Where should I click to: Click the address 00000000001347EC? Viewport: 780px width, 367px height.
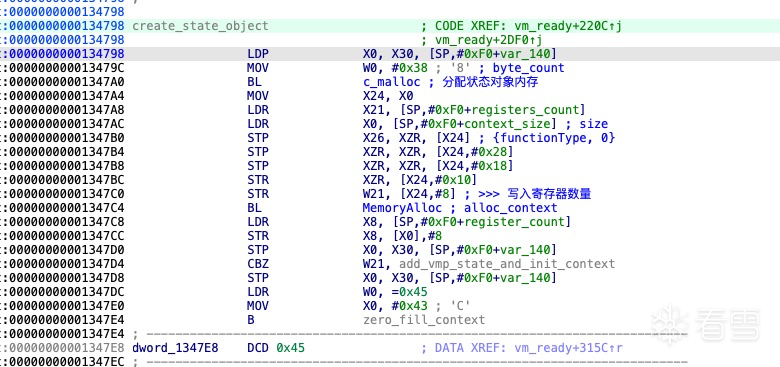tap(66, 362)
